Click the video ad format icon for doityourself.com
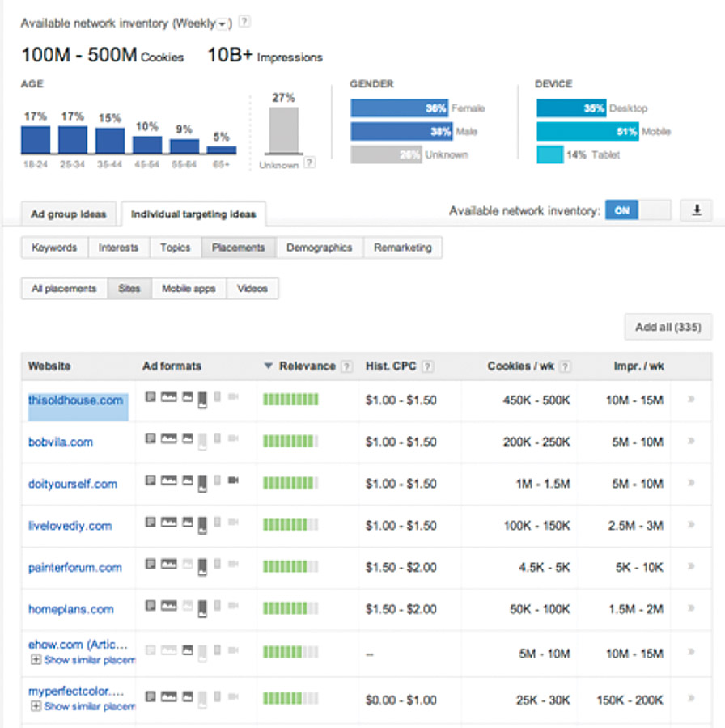The height and width of the screenshot is (728, 725). point(233,480)
